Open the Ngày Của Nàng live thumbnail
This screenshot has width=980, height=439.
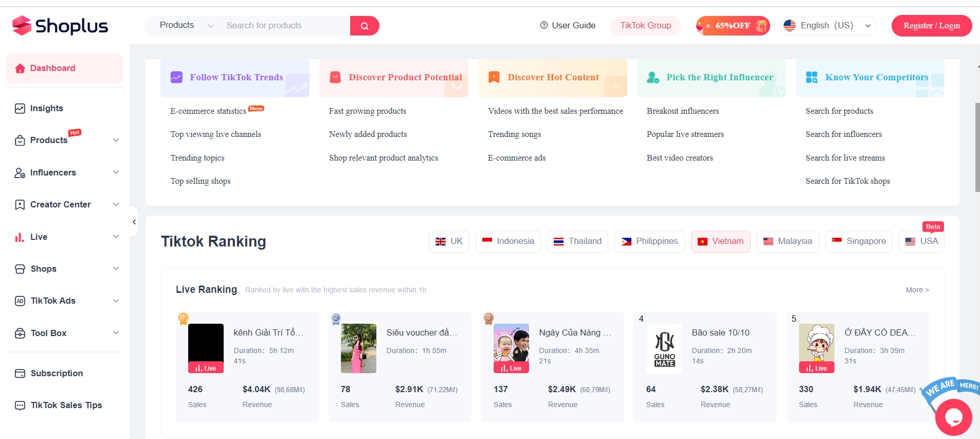pos(511,348)
